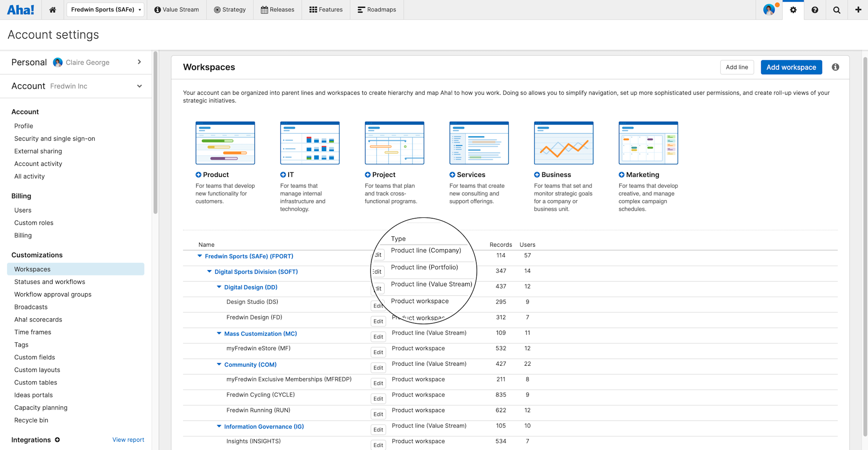Select the Services workspace type thumbnail

(479, 143)
